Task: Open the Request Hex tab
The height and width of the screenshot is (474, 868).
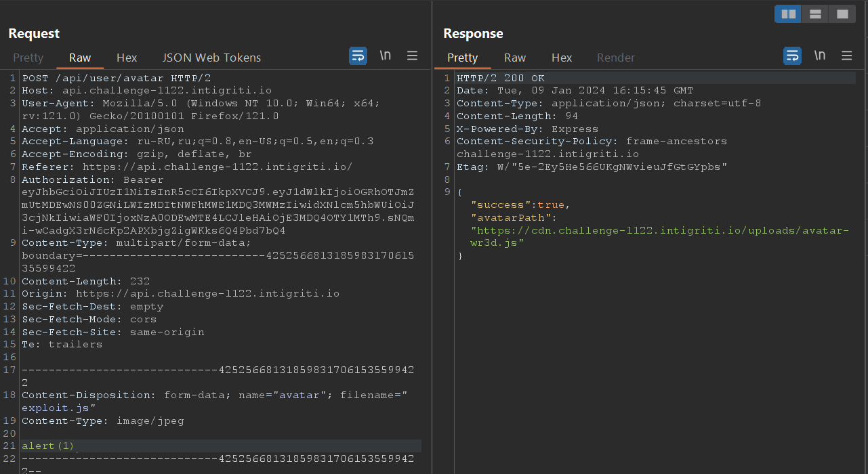Action: (x=127, y=58)
